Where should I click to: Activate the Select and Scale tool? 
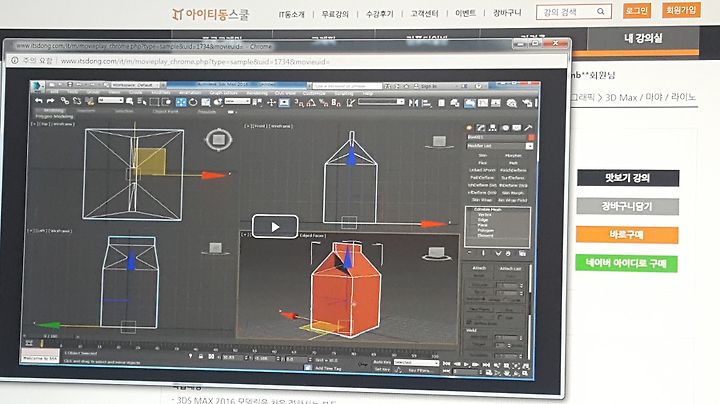pyautogui.click(x=205, y=102)
